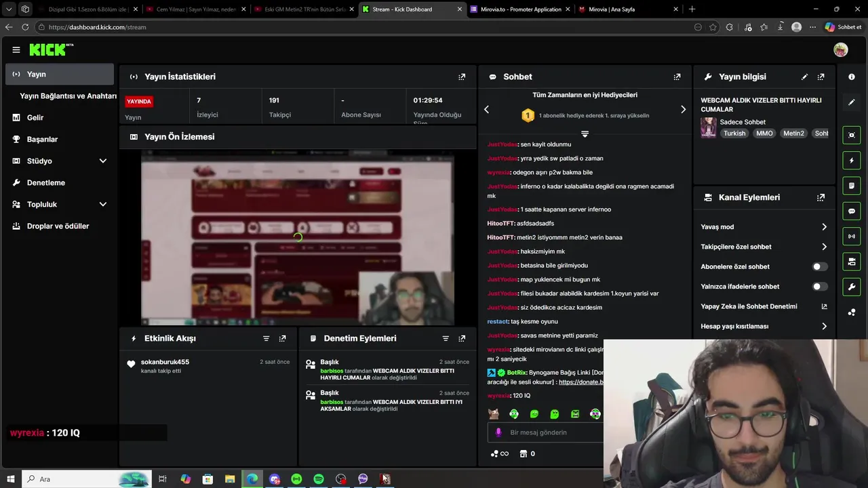This screenshot has height=488, width=868.
Task: Open File Explorer from the taskbar
Action: (x=230, y=479)
